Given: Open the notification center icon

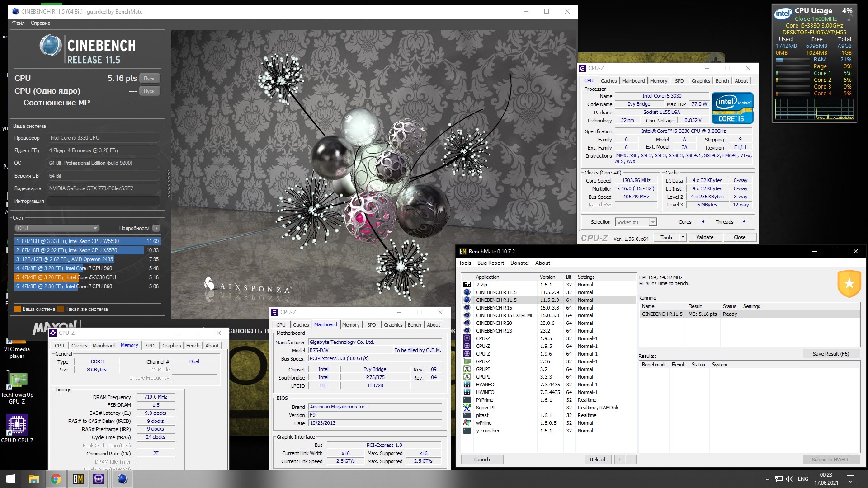Looking at the screenshot, I should [x=850, y=479].
